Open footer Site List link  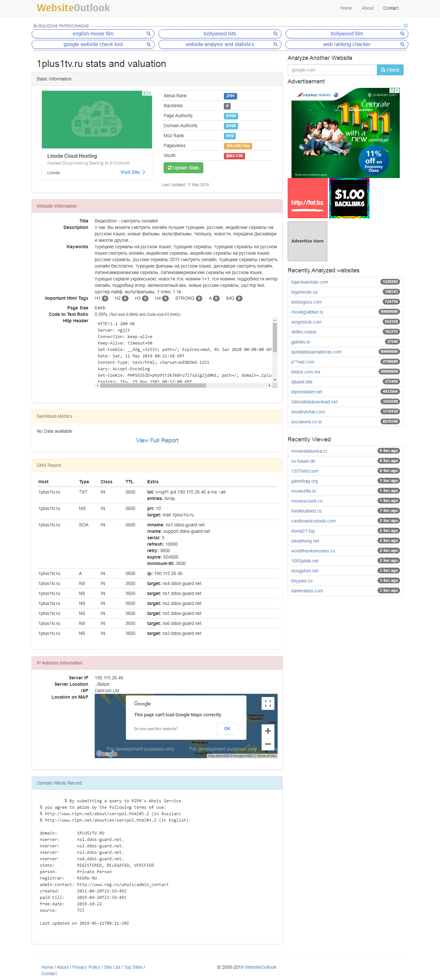[x=112, y=967]
